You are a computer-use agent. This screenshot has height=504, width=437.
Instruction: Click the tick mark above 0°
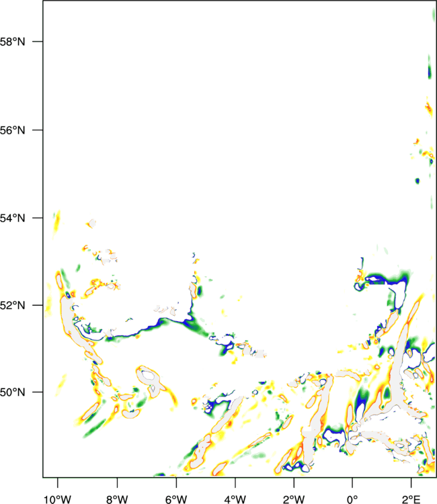coord(352,482)
